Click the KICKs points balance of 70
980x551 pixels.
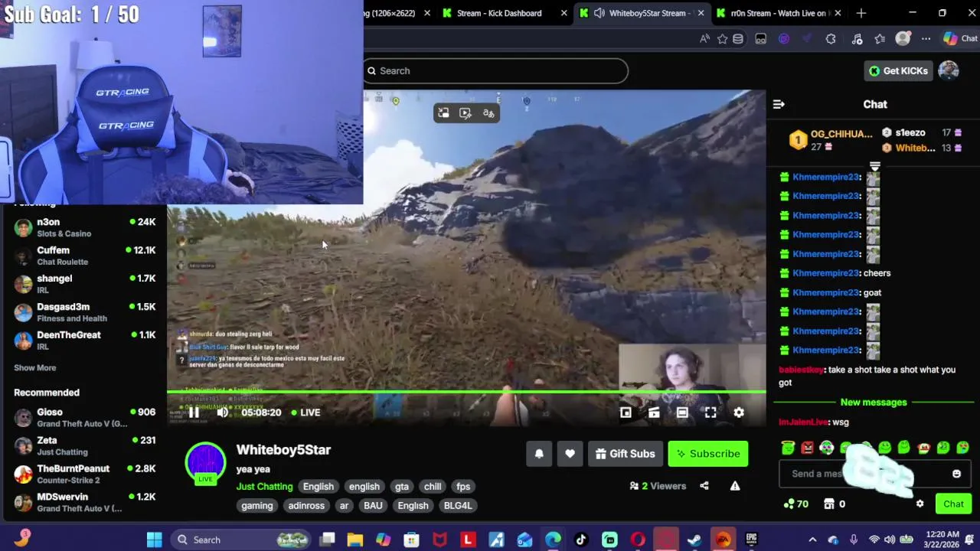click(x=796, y=504)
